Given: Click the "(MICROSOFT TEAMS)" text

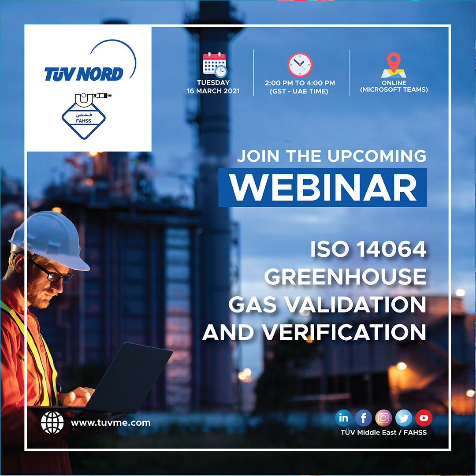Looking at the screenshot, I should [394, 89].
